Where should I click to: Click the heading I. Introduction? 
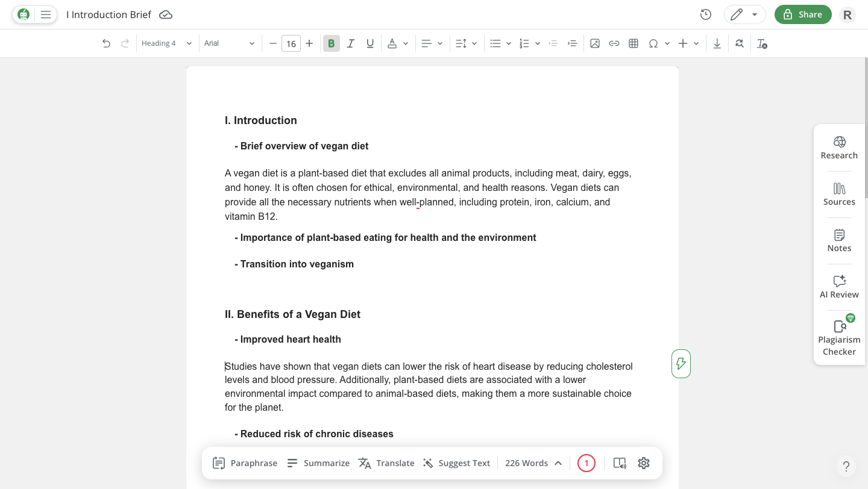pos(261,120)
